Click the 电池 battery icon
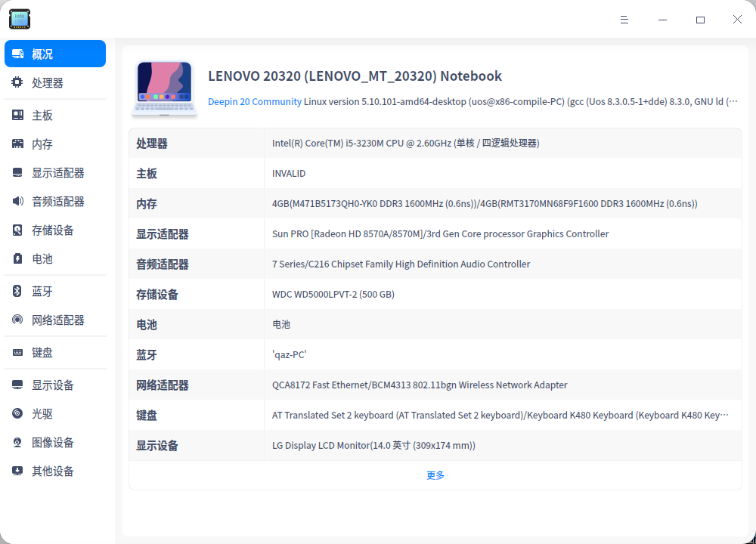Screen dimensions: 756x544 click(x=17, y=258)
